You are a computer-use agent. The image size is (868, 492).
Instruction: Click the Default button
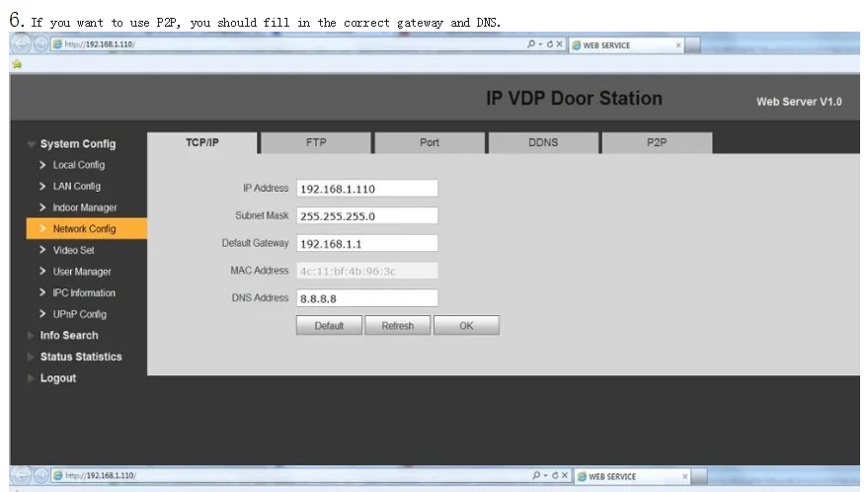(329, 325)
